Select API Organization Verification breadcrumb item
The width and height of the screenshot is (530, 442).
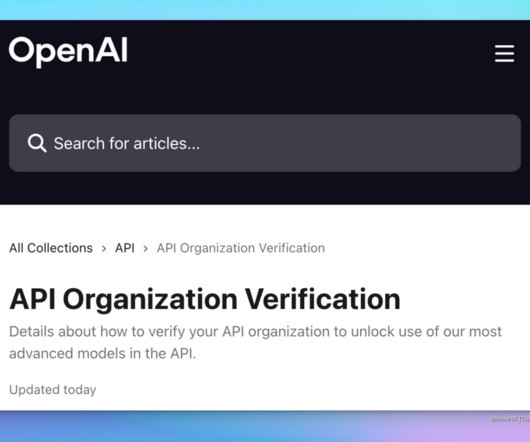pyautogui.click(x=241, y=248)
